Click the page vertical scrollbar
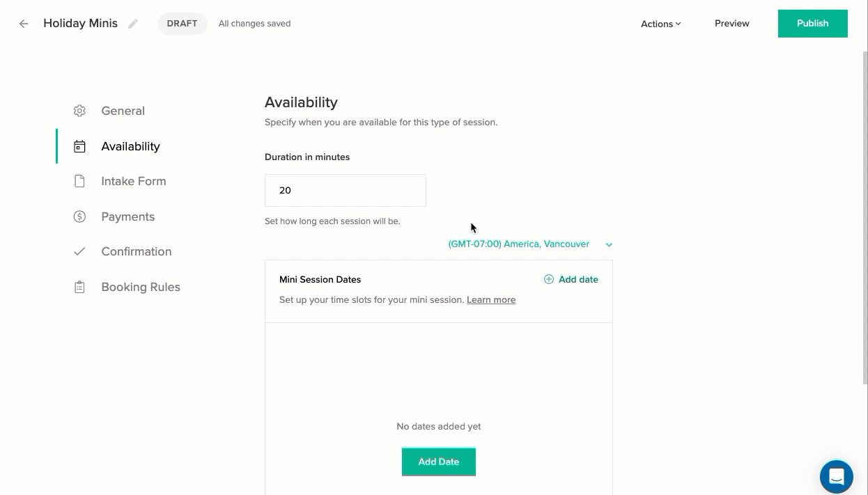Viewport: 868px width, 495px height. click(x=865, y=209)
